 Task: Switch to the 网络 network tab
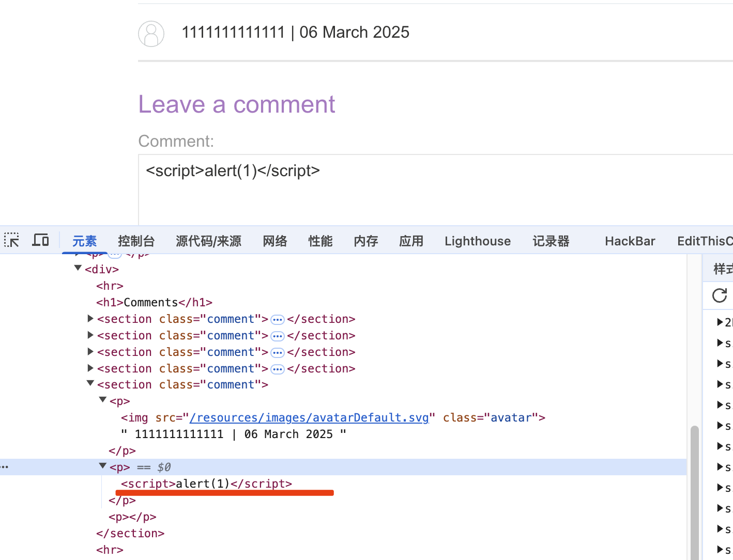274,241
